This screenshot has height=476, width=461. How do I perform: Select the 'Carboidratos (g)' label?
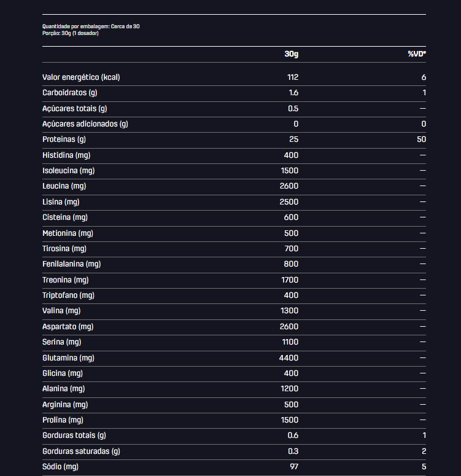tap(70, 93)
